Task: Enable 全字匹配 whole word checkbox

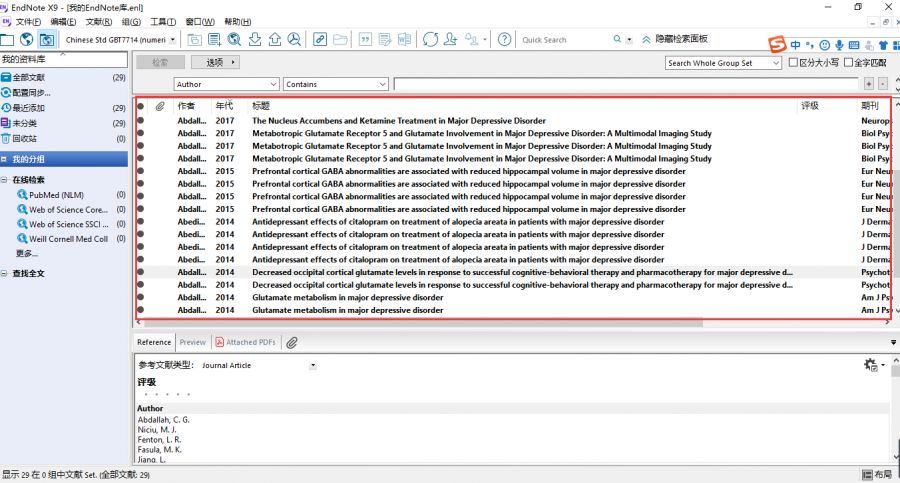Action: 848,62
